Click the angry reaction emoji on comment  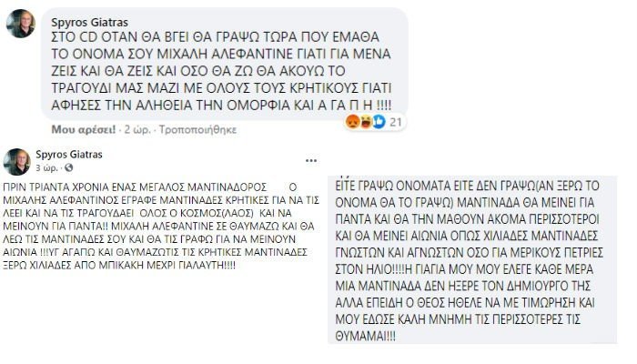[x=352, y=121]
